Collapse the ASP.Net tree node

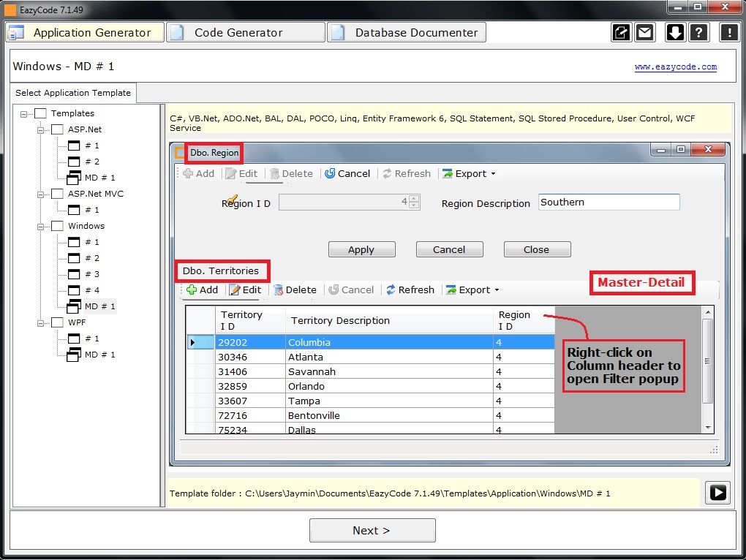point(41,129)
